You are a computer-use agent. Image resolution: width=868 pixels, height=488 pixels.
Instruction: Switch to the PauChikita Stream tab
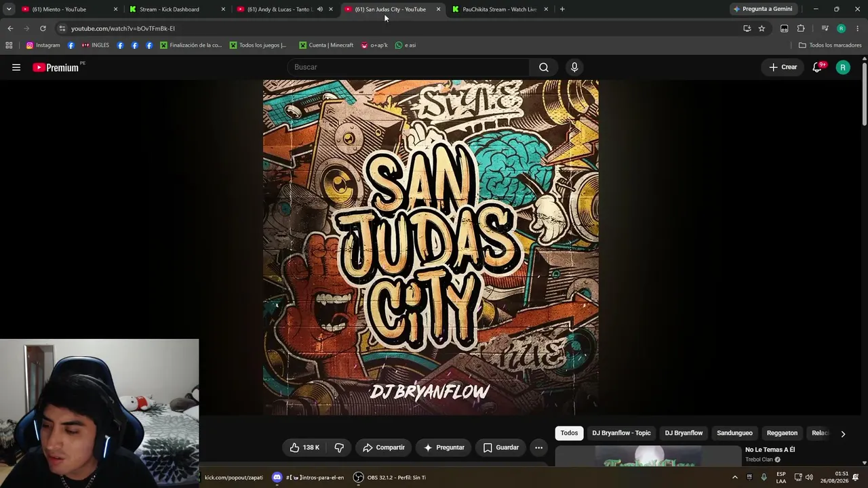click(x=499, y=9)
